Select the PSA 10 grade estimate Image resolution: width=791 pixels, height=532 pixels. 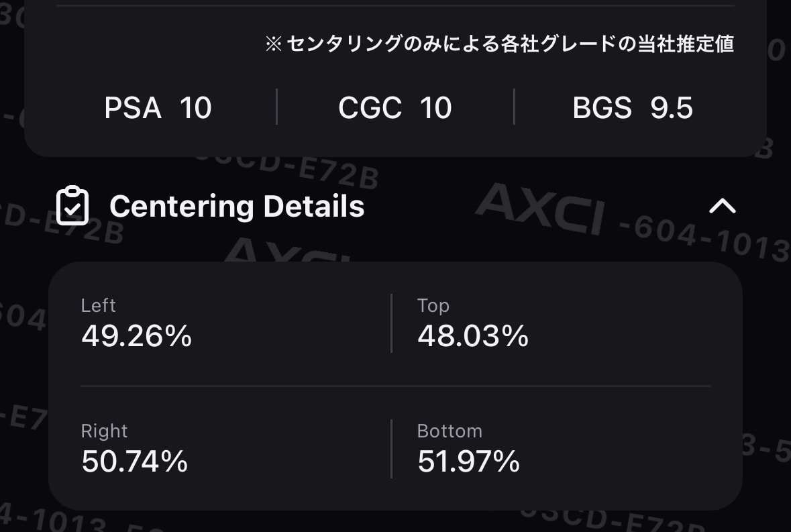coord(158,107)
